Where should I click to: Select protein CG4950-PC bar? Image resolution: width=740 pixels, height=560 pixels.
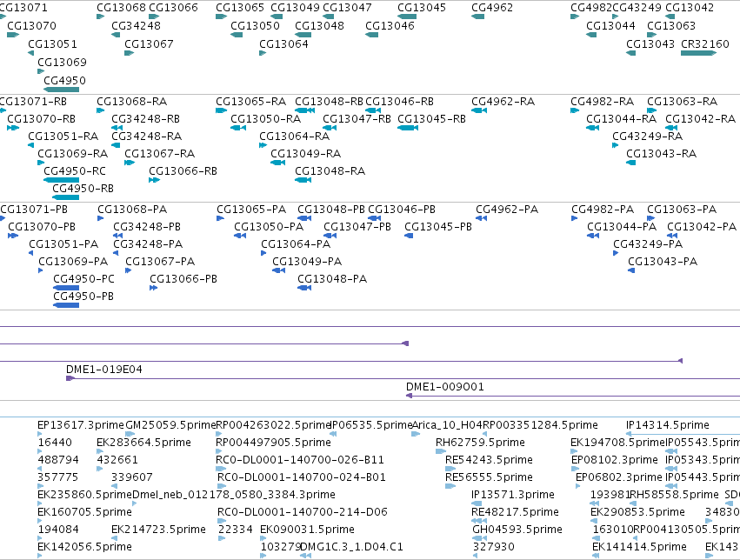pyautogui.click(x=66, y=288)
